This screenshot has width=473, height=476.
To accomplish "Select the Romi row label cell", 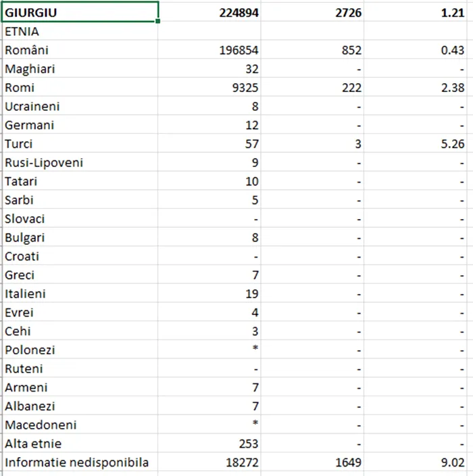I will click(80, 88).
